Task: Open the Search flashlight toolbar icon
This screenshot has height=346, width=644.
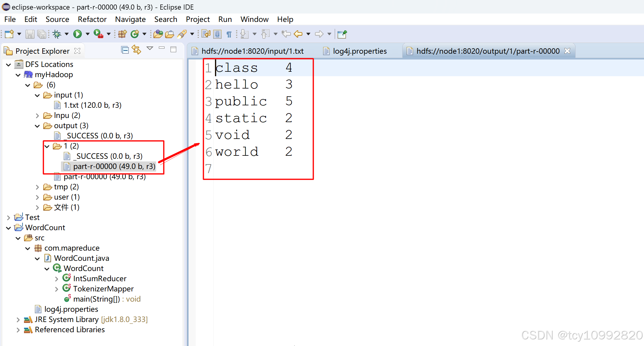Action: [x=182, y=34]
